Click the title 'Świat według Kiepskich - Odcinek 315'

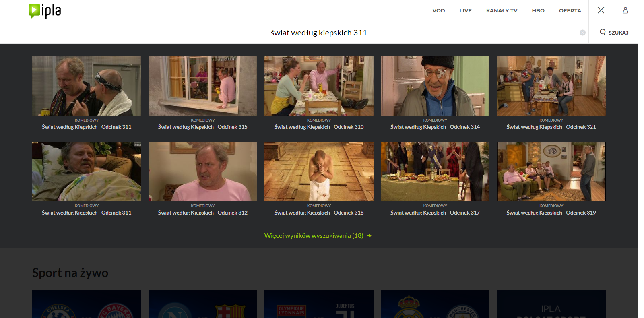(203, 127)
